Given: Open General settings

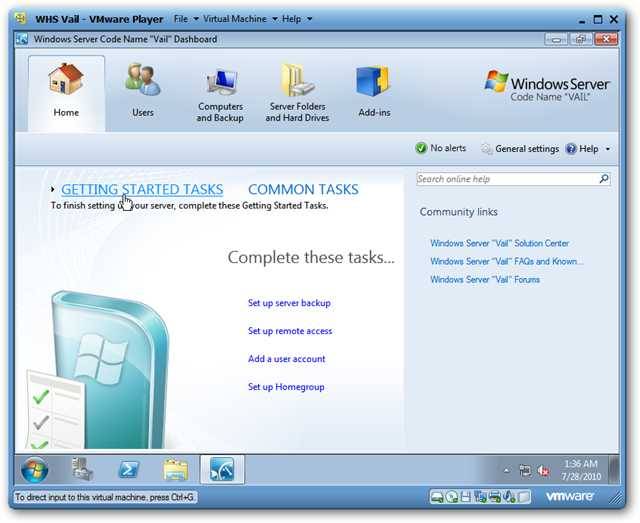Looking at the screenshot, I should click(520, 149).
